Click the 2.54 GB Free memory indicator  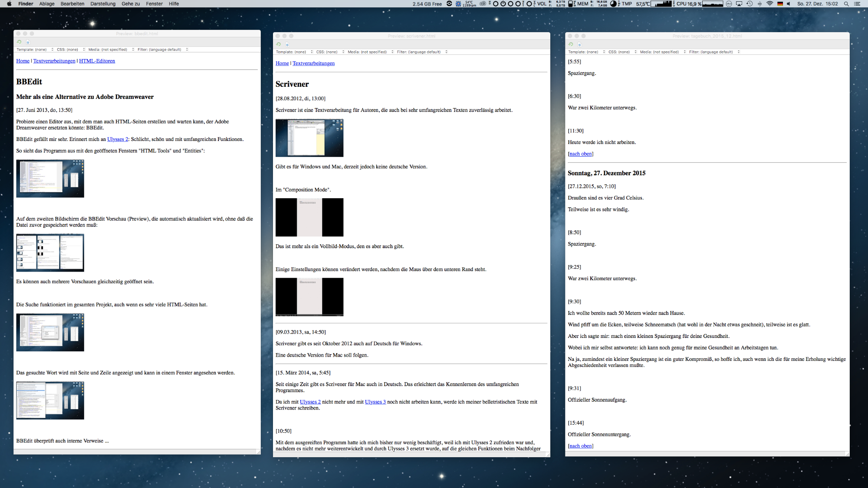427,4
